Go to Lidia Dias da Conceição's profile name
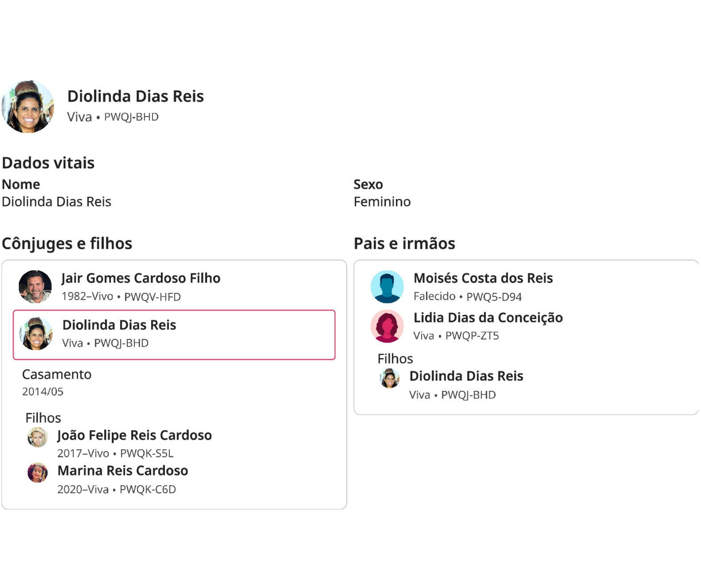This screenshot has width=701, height=588. [488, 317]
